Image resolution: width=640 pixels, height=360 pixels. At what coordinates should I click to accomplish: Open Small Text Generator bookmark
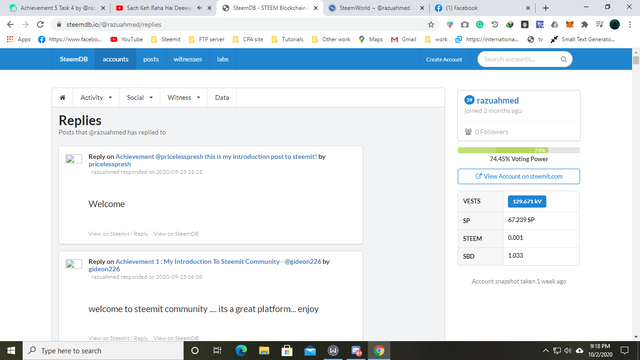(x=583, y=39)
